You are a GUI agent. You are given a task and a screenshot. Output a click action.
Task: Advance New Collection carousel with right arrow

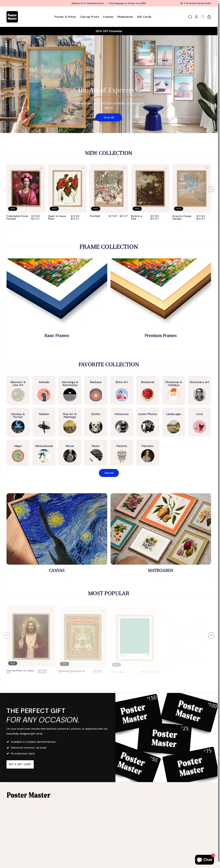point(211,189)
